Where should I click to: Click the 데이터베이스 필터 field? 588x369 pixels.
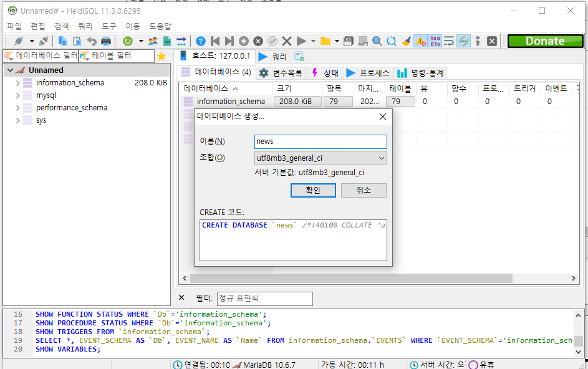click(41, 56)
